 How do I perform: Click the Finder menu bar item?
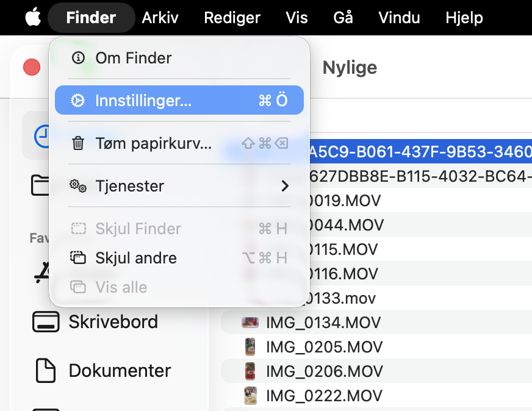pyautogui.click(x=91, y=18)
